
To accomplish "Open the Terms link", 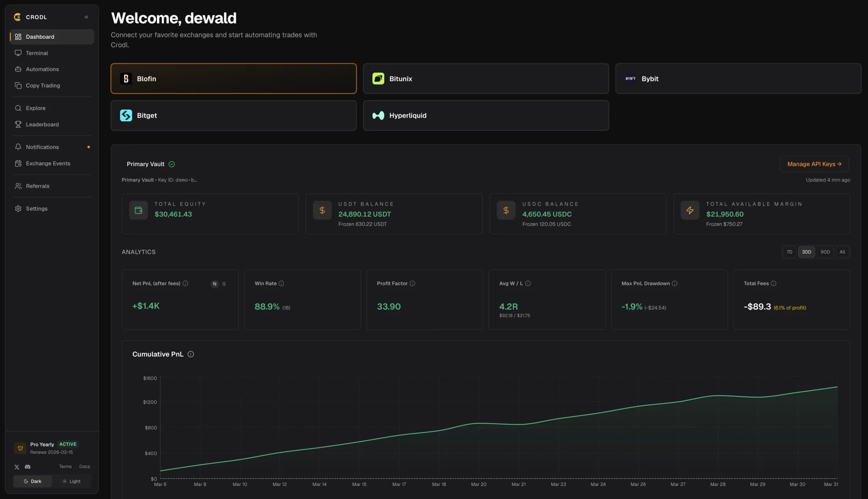I will 65,466.
